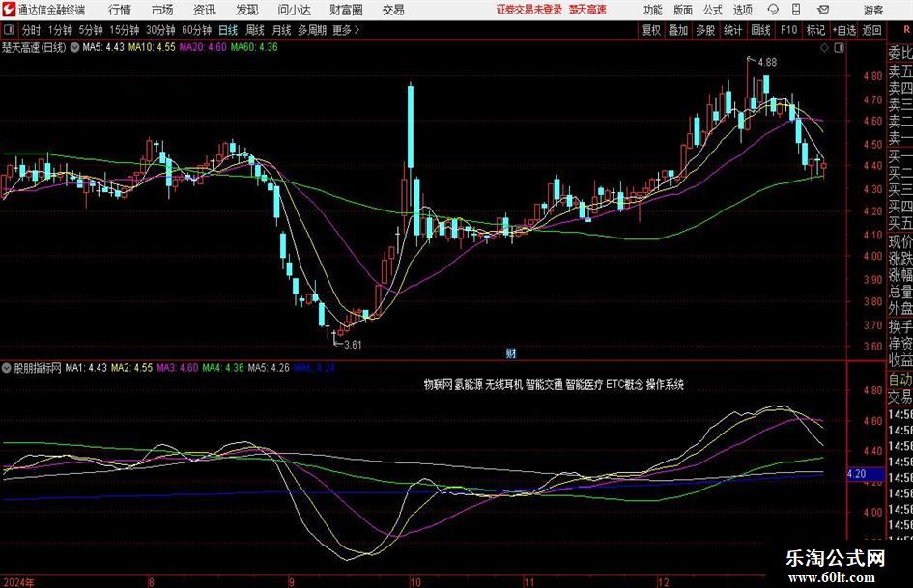Image resolution: width=913 pixels, height=588 pixels.
Task: Click the diamond icon above chart
Action: click(824, 48)
